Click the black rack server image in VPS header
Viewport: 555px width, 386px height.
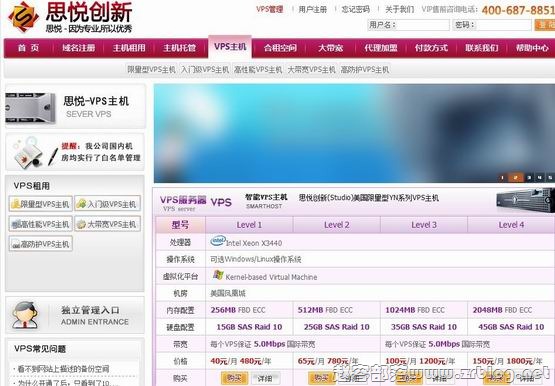[525, 201]
